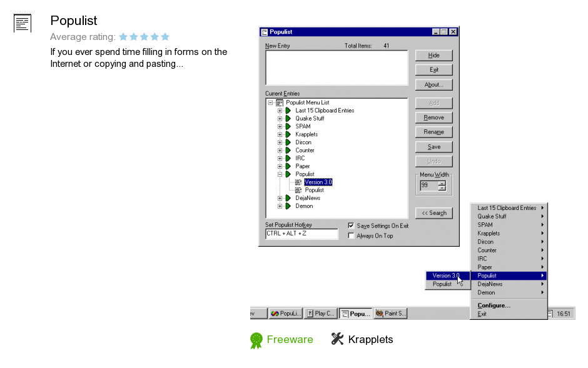The width and height of the screenshot is (588, 368).
Task: Click the Menu Width value field
Action: click(x=428, y=186)
